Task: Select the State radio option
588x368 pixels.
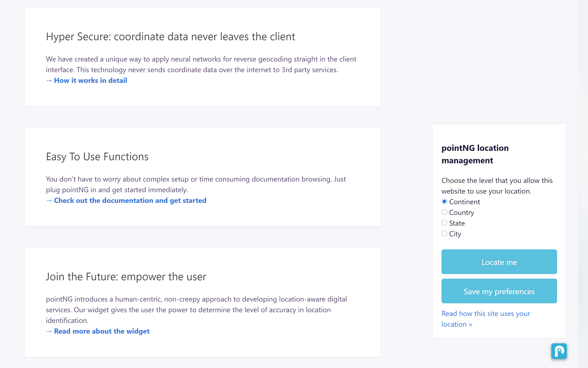Action: (x=444, y=223)
